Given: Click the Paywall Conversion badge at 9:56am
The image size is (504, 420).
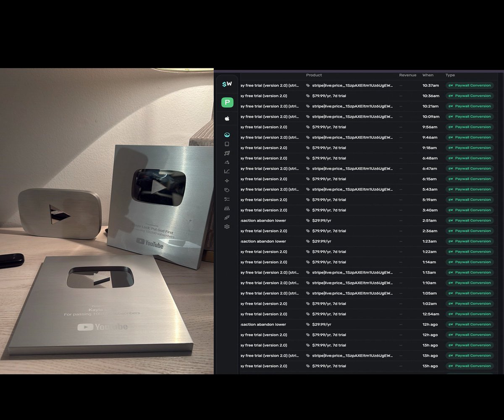Looking at the screenshot, I should 469,127.
